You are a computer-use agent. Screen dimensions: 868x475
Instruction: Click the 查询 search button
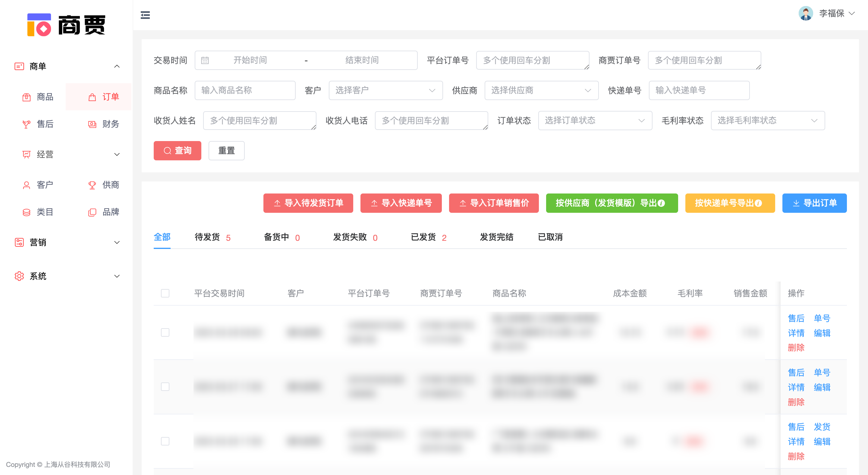click(177, 151)
